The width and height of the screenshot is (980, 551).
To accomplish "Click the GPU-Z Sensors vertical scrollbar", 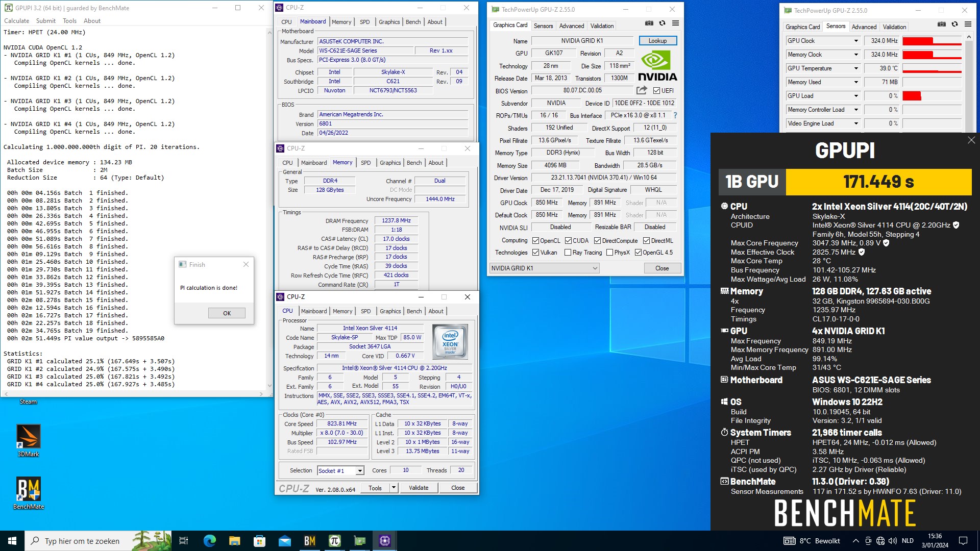I will (x=969, y=82).
